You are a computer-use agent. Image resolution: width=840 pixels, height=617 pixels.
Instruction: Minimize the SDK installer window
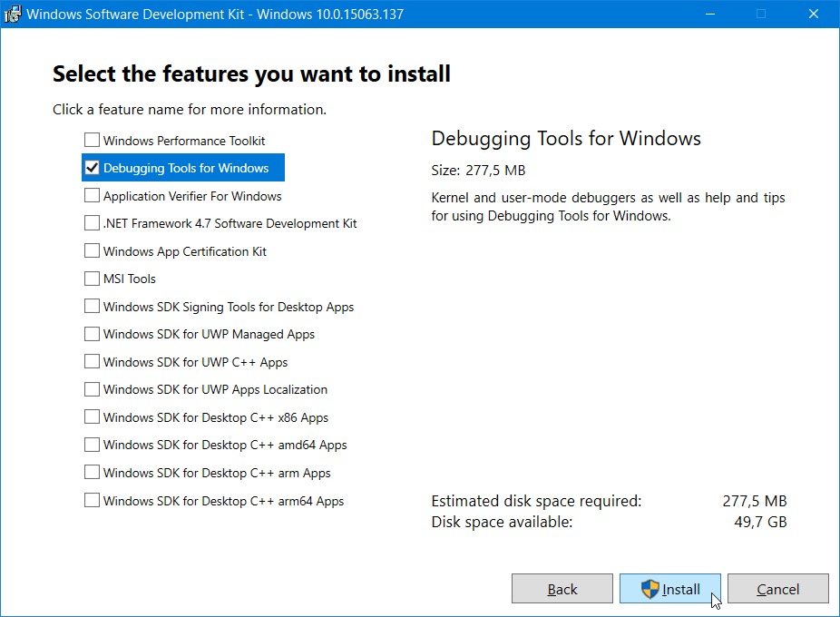tap(710, 14)
